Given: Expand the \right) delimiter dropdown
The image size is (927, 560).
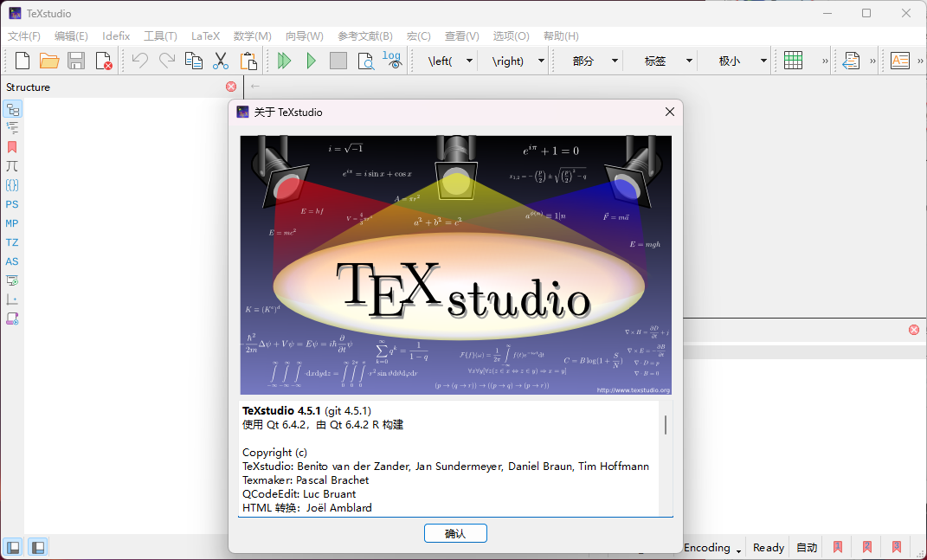Looking at the screenshot, I should [541, 61].
